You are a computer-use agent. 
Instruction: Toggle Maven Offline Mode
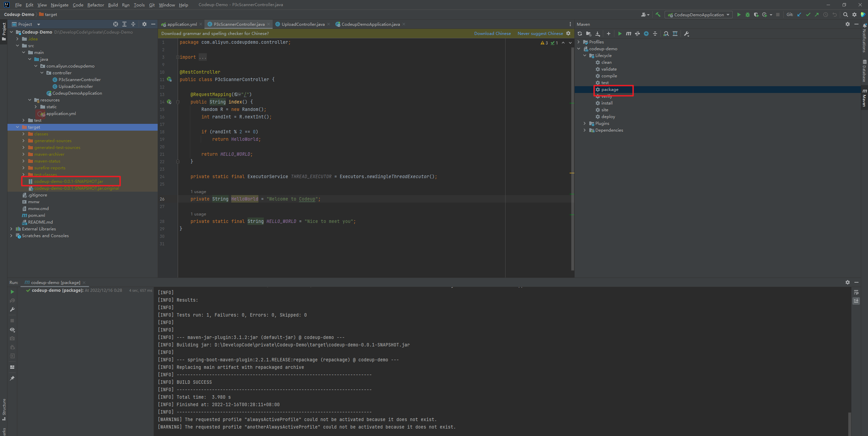(x=637, y=34)
